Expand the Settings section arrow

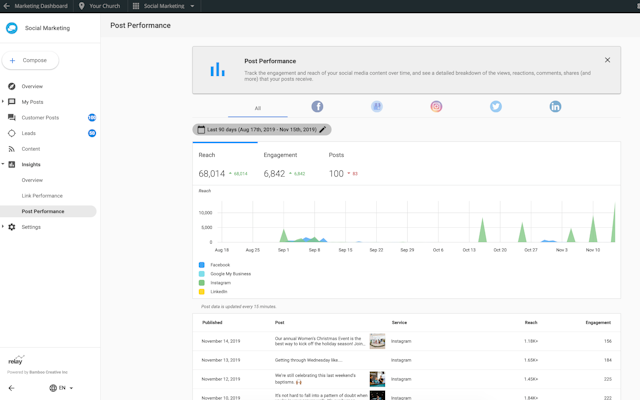click(x=3, y=227)
